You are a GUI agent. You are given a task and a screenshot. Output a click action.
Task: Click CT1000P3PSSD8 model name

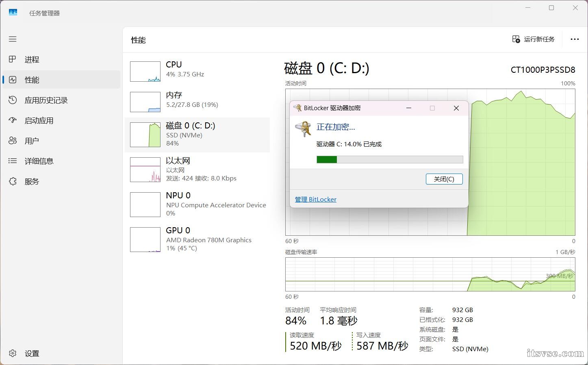tap(543, 70)
